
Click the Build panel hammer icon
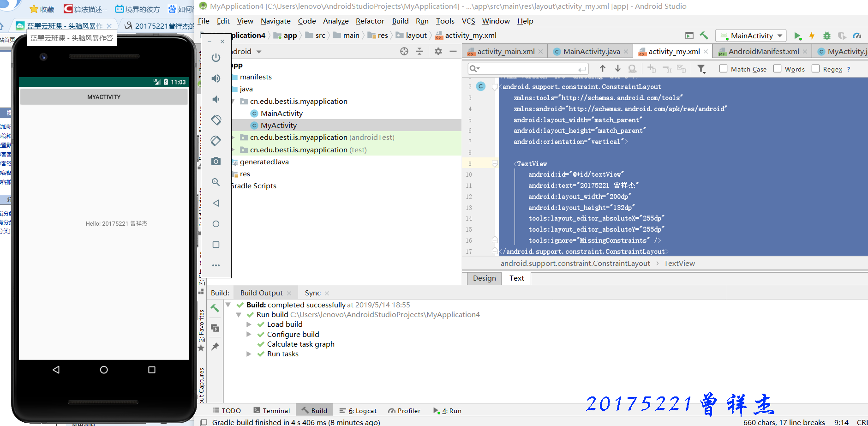[x=215, y=308]
